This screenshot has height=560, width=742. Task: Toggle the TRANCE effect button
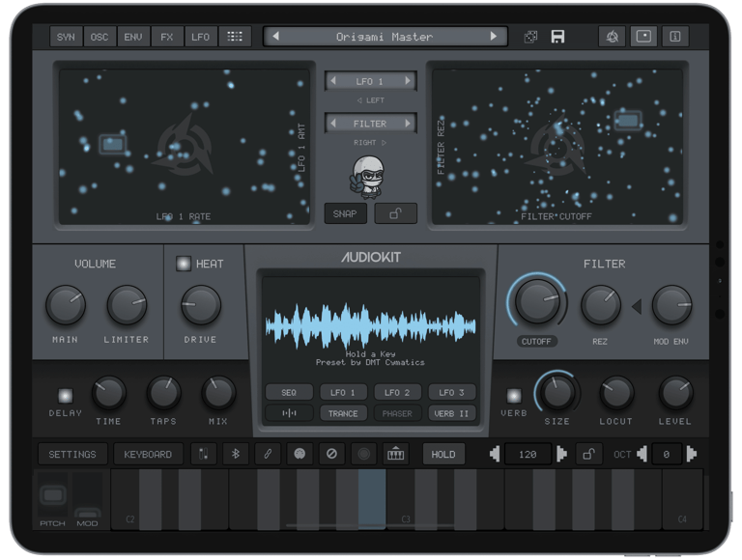(x=343, y=413)
